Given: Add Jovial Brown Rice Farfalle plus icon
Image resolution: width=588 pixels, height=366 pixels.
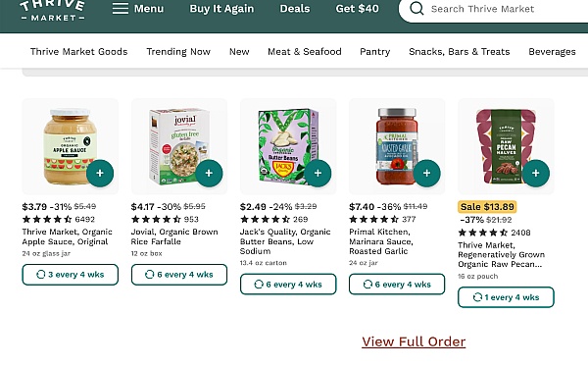Looking at the screenshot, I should [x=209, y=173].
